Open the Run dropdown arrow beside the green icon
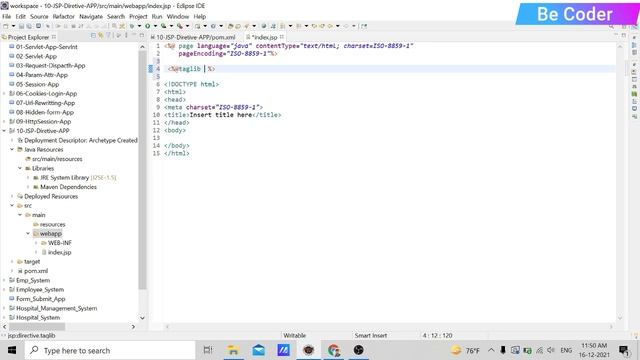Screen dimensions: 640x360 coord(155,26)
